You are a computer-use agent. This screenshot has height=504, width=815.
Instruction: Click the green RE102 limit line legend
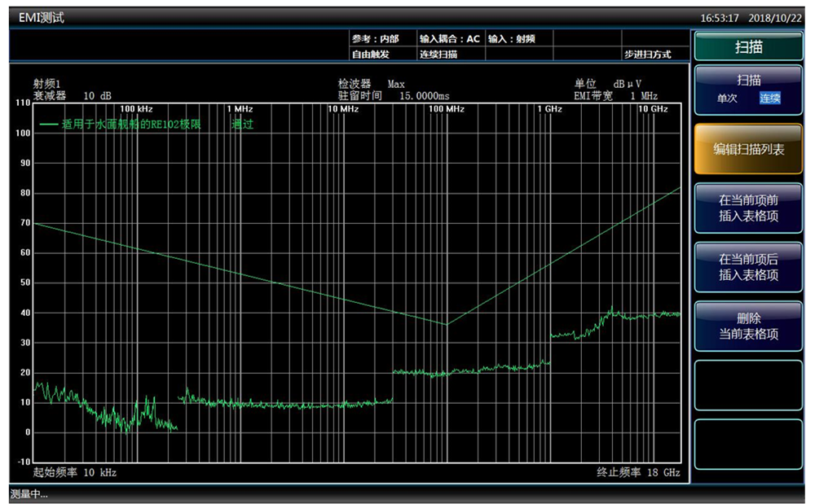coord(122,125)
